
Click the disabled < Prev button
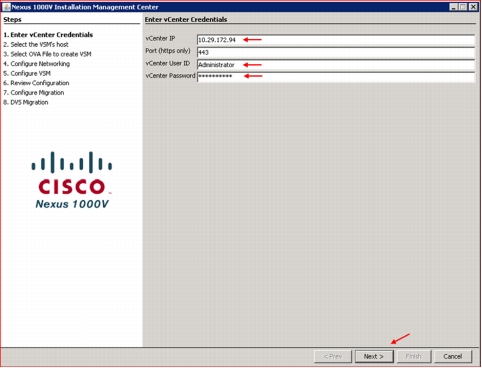(x=333, y=356)
